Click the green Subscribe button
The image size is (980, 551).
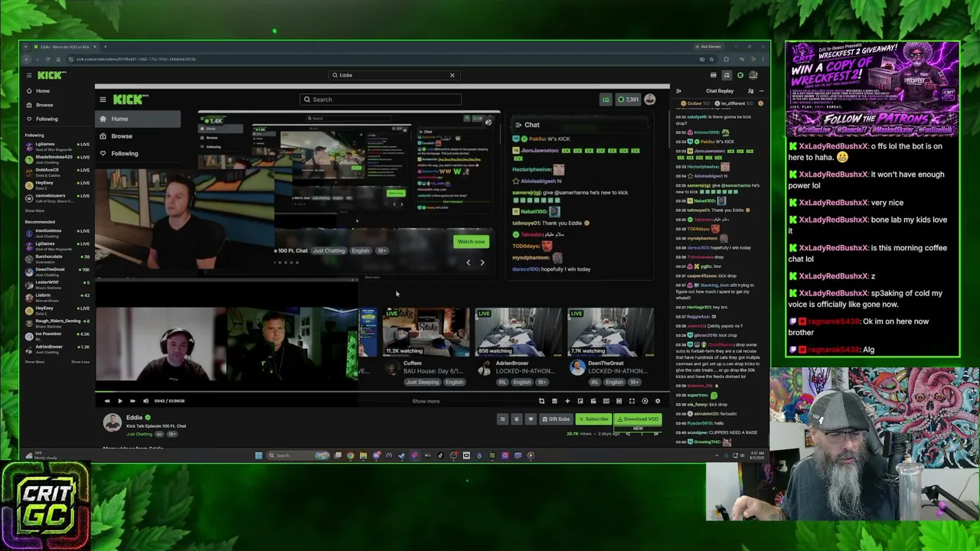594,419
